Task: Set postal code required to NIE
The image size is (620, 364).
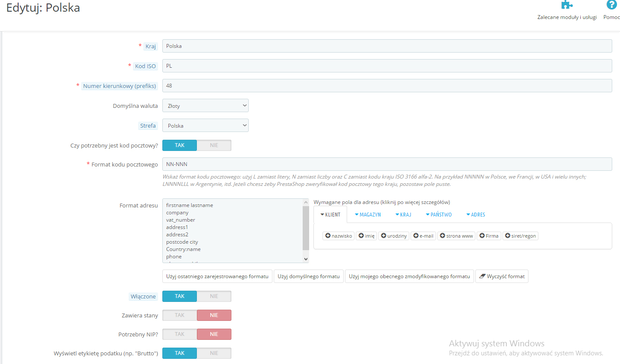Action: click(214, 145)
